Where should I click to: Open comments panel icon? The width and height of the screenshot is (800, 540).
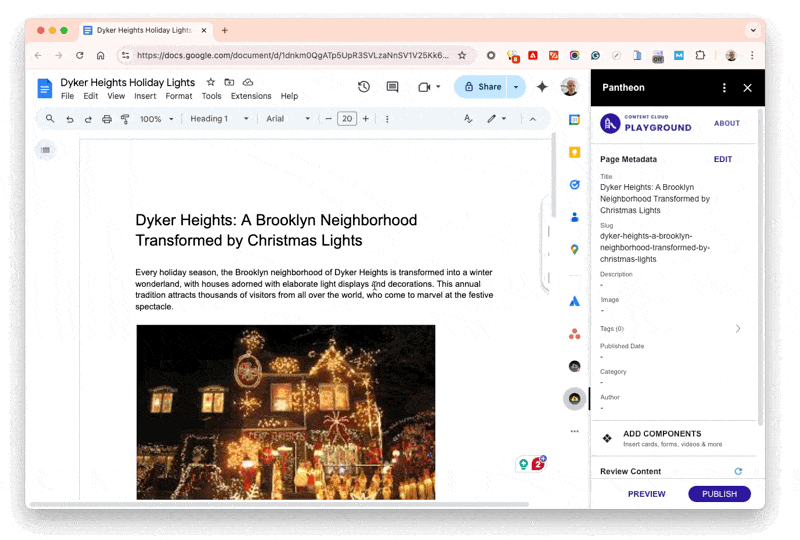[x=392, y=87]
